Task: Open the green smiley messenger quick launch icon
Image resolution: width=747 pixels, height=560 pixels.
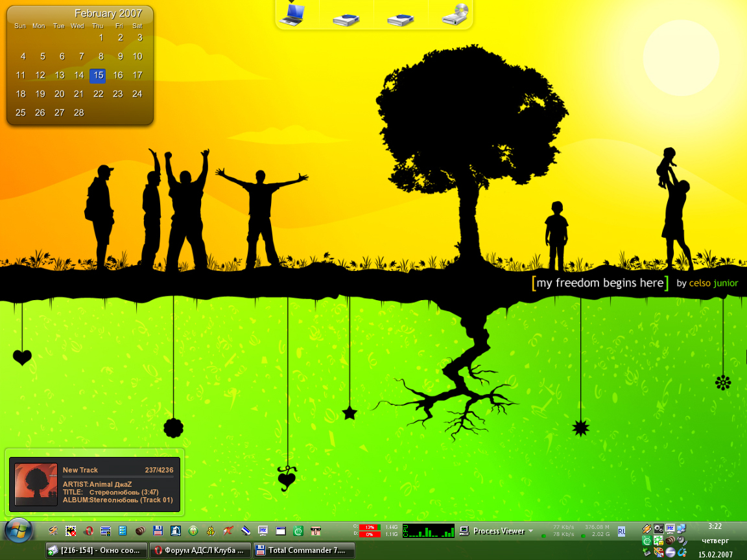Action: (x=298, y=530)
